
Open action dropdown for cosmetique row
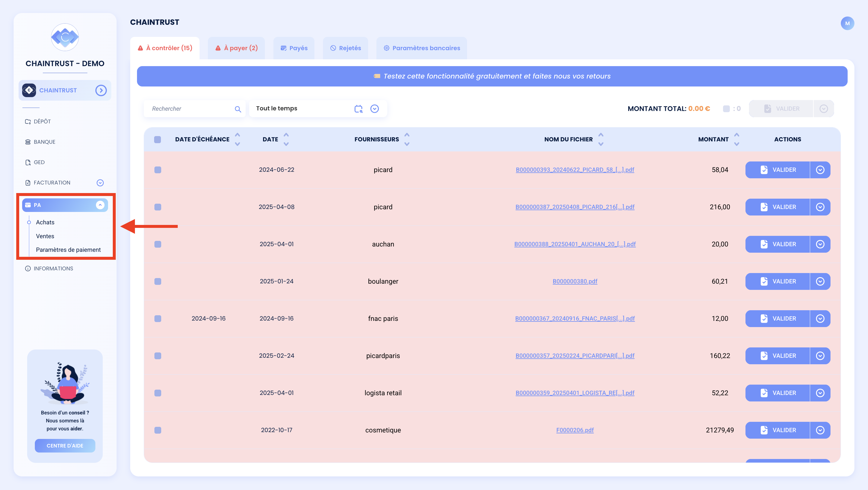click(820, 430)
